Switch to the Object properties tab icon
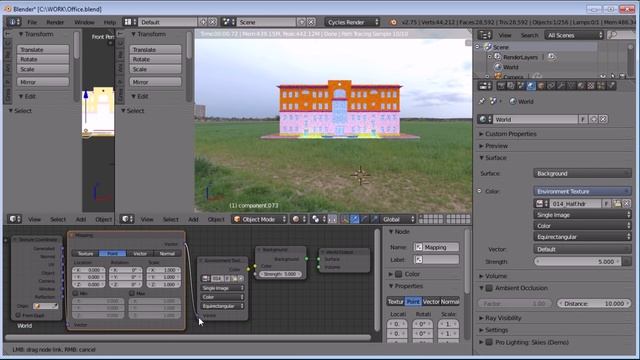Screen dimensions: 640x360 tap(541, 86)
